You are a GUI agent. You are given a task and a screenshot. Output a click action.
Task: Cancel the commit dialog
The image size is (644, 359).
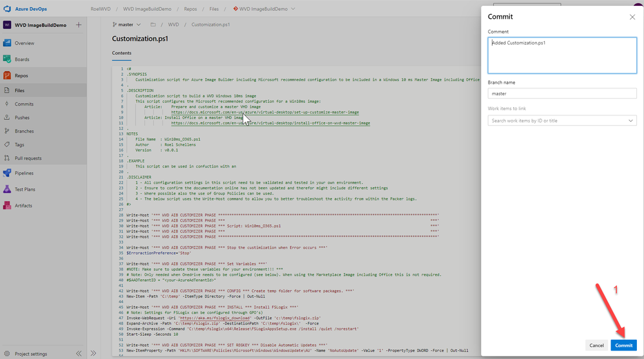[x=596, y=345]
